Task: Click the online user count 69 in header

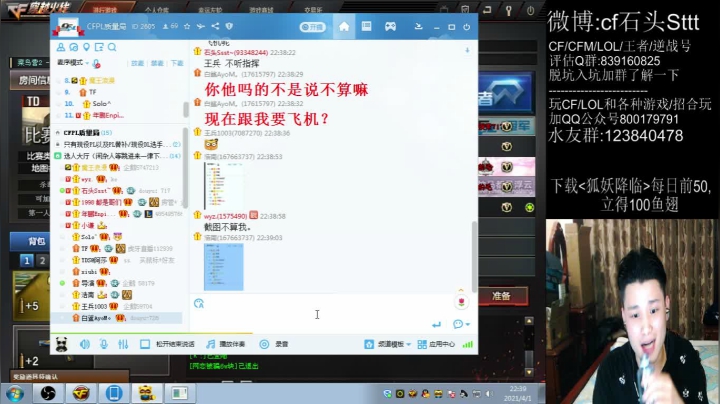Action: 170,26
